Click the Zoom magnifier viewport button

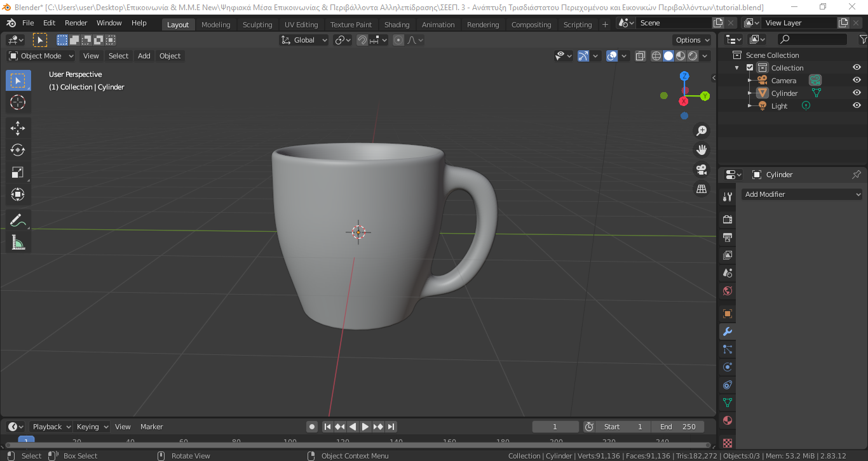pyautogui.click(x=702, y=130)
